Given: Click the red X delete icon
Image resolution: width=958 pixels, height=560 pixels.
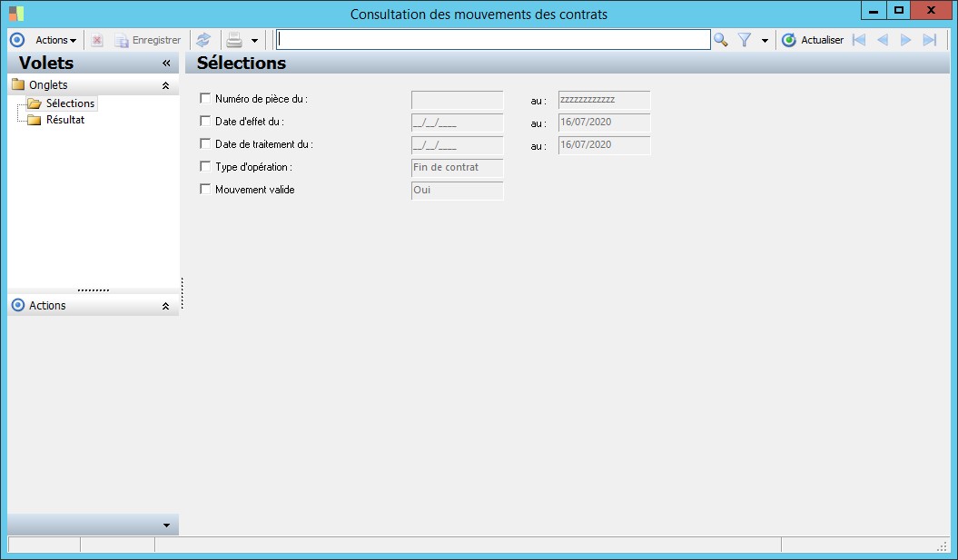Looking at the screenshot, I should click(96, 40).
